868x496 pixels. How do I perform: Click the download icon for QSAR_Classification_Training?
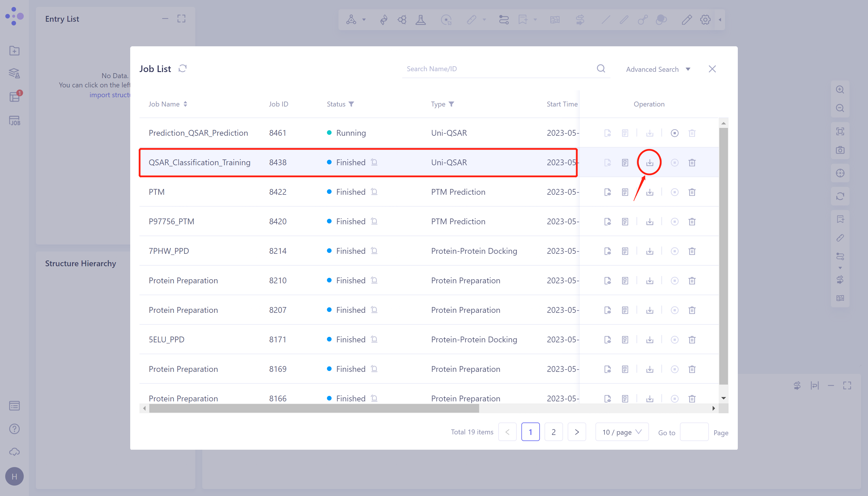pyautogui.click(x=650, y=162)
